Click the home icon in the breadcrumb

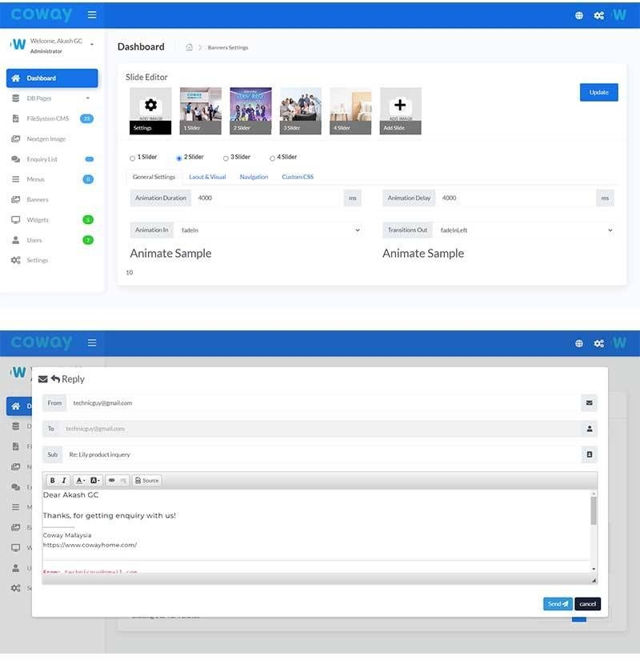[189, 47]
